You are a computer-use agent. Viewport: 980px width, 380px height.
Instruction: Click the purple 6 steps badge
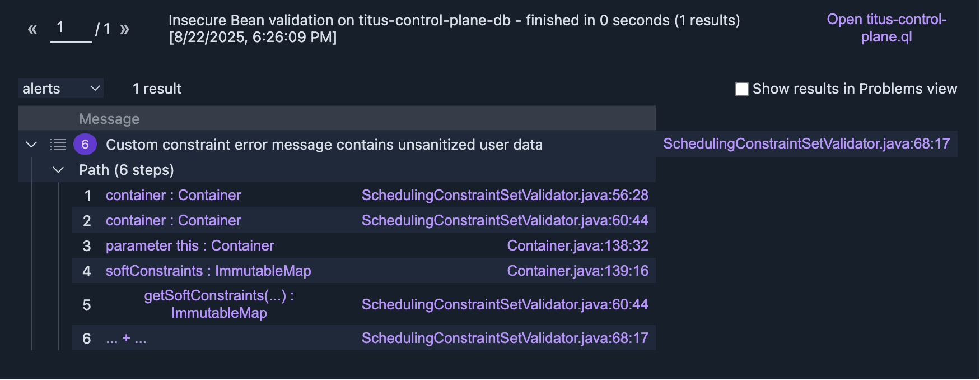click(x=85, y=145)
